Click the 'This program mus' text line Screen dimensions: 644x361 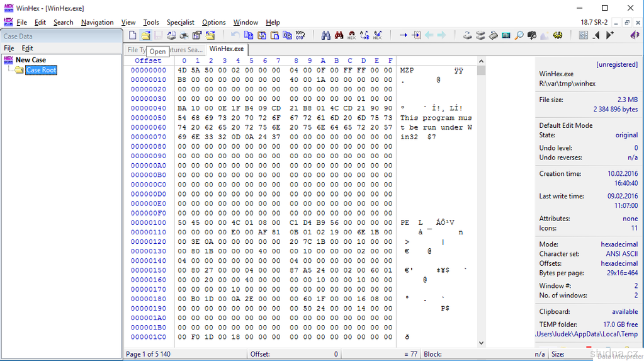pyautogui.click(x=436, y=118)
